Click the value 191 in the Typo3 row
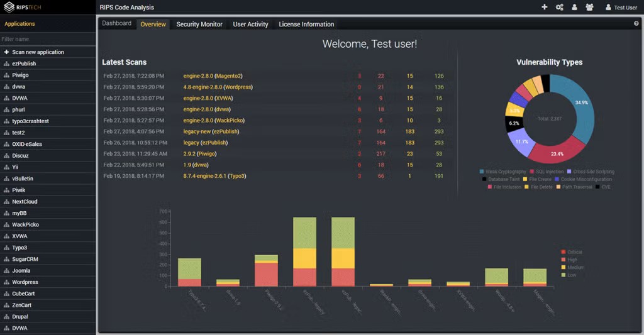 click(x=438, y=176)
